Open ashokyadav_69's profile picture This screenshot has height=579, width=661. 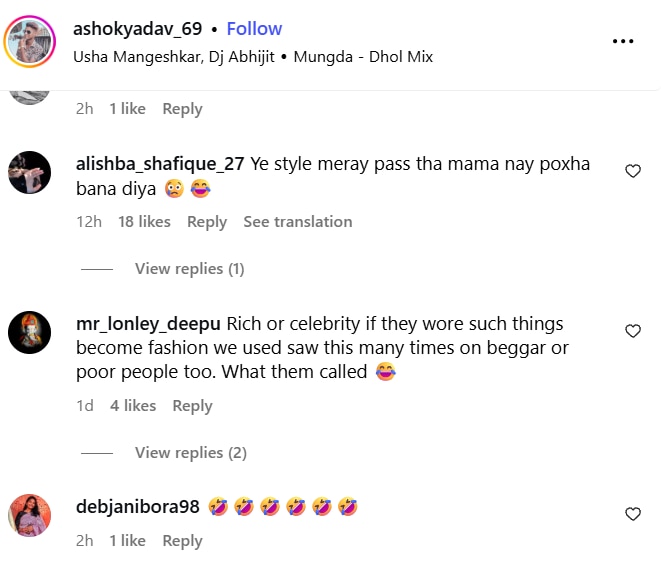(x=29, y=42)
